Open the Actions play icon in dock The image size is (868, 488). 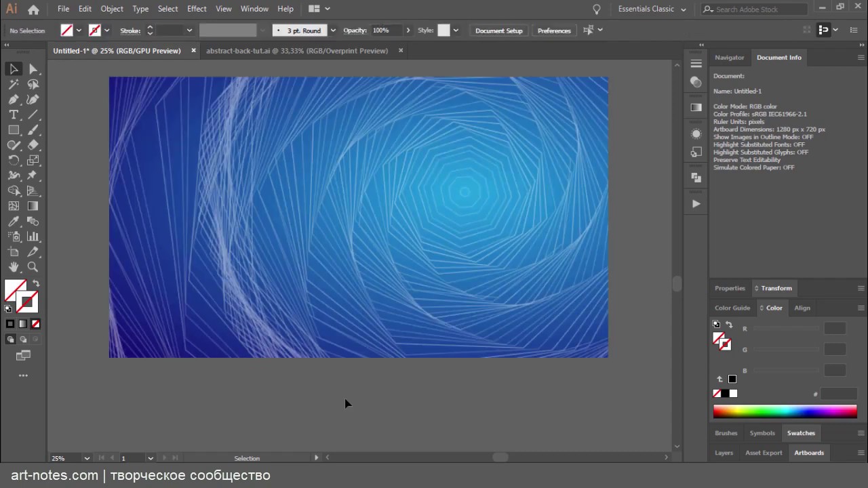[x=696, y=204]
